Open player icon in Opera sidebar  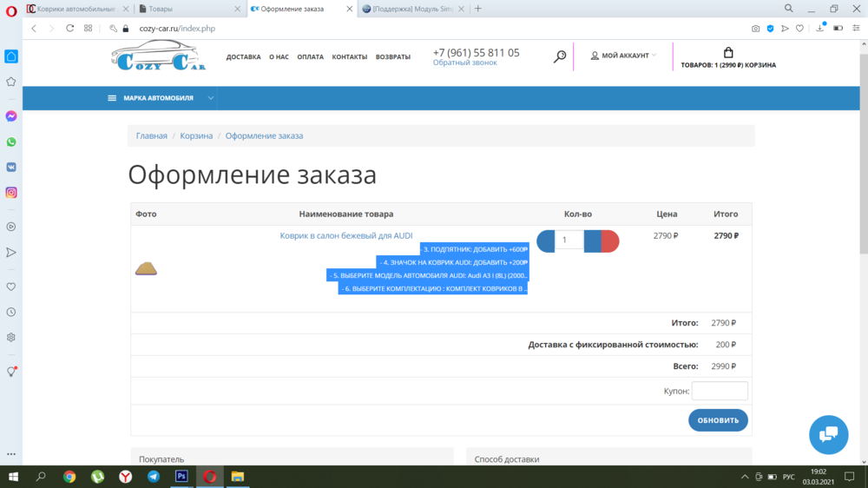[x=11, y=227]
